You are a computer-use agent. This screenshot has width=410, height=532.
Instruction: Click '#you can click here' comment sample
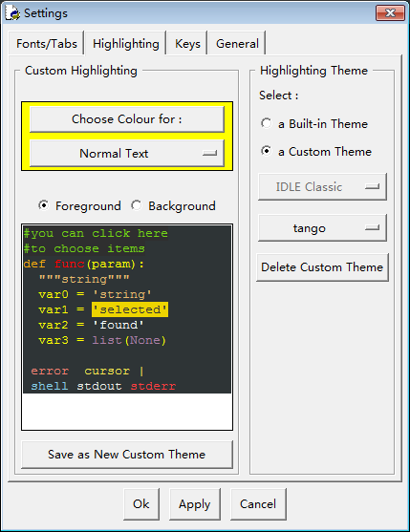click(96, 233)
